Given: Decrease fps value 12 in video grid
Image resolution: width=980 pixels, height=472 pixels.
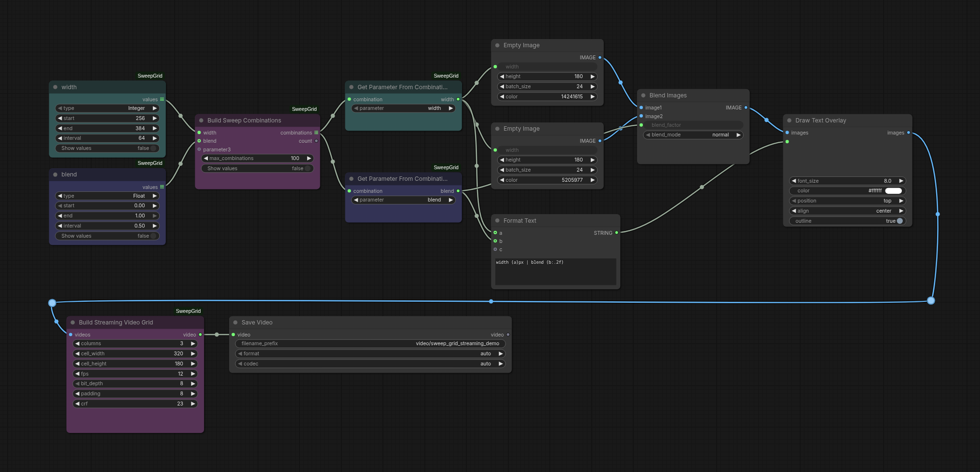Looking at the screenshot, I should pos(77,374).
